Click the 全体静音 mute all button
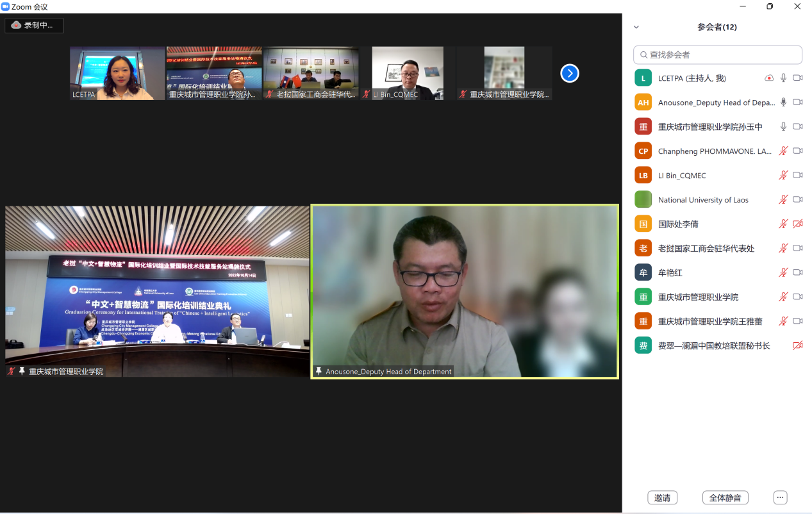This screenshot has height=514, width=812. tap(725, 497)
